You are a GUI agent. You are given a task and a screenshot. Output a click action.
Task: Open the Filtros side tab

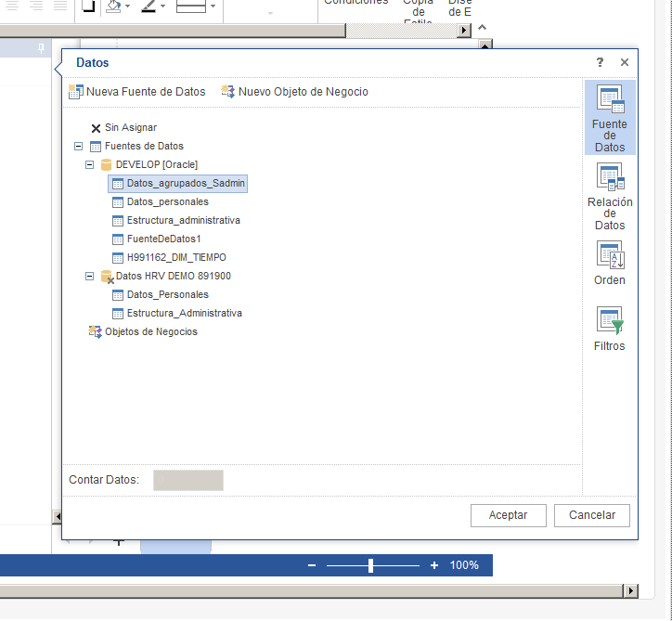[x=610, y=329]
